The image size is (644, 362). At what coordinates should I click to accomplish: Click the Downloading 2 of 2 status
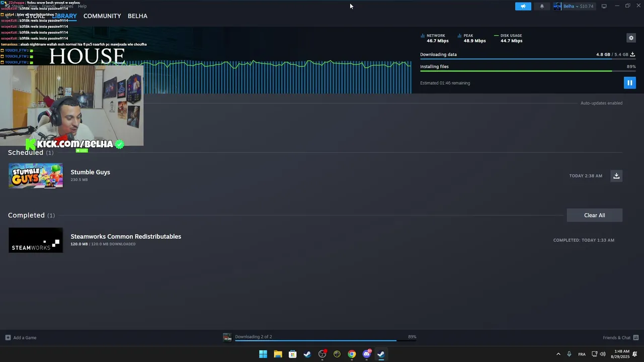tap(254, 337)
